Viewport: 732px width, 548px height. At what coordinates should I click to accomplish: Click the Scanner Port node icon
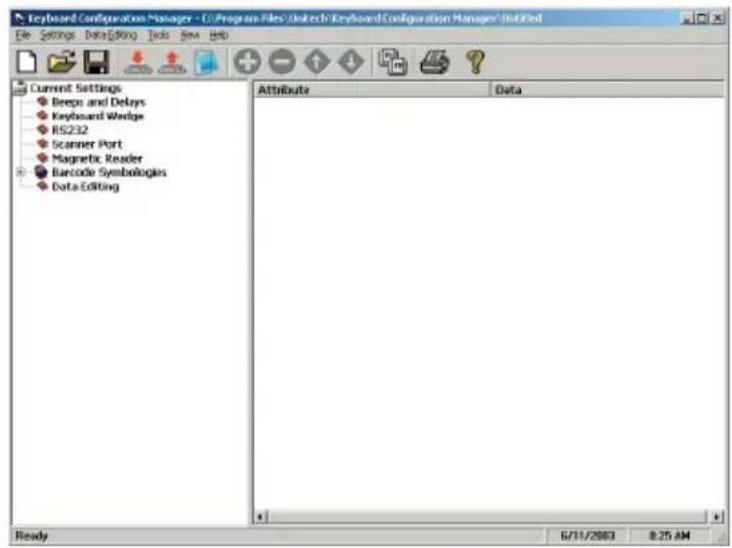click(42, 143)
